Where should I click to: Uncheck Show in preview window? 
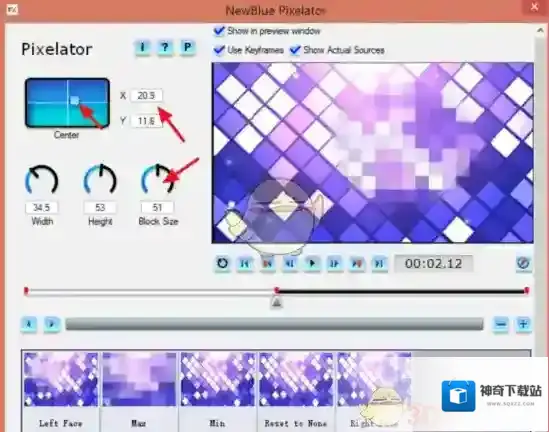pyautogui.click(x=219, y=31)
